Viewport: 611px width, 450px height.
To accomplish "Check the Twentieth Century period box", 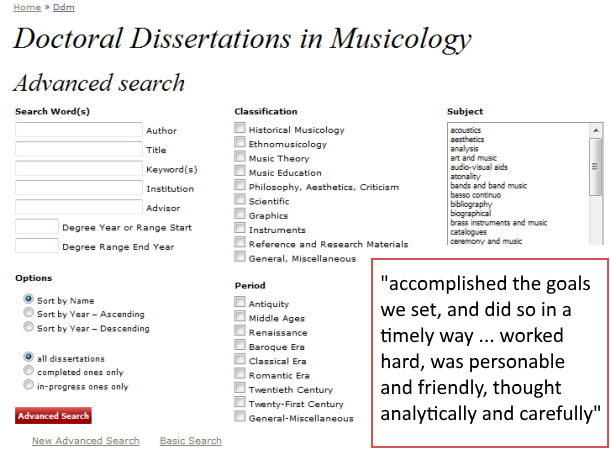I will coord(240,388).
